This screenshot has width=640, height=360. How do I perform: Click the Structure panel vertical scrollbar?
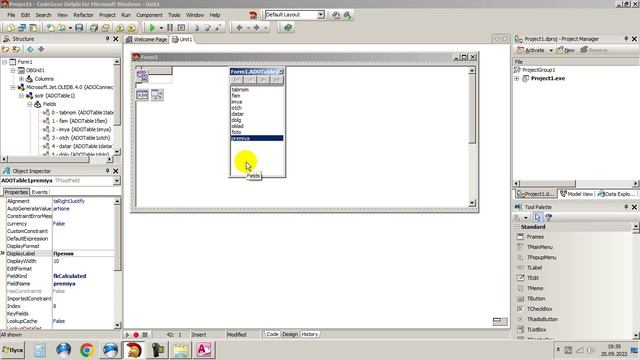pos(117,107)
